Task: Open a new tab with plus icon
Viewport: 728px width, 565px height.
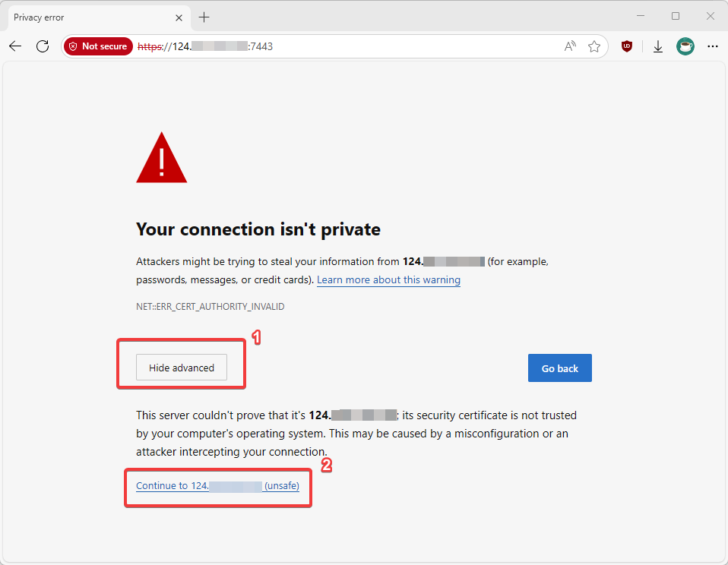Action: (204, 17)
